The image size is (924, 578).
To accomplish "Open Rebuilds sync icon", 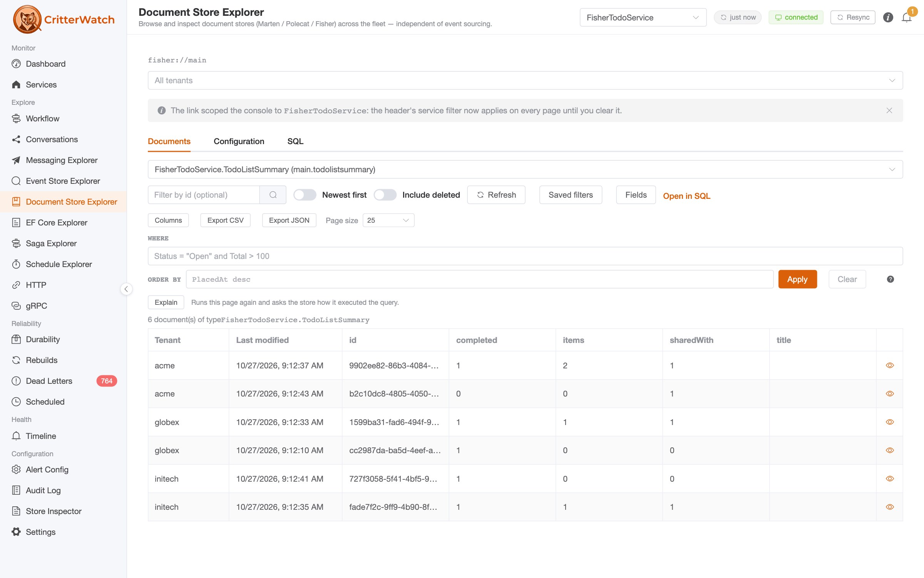I will point(16,360).
